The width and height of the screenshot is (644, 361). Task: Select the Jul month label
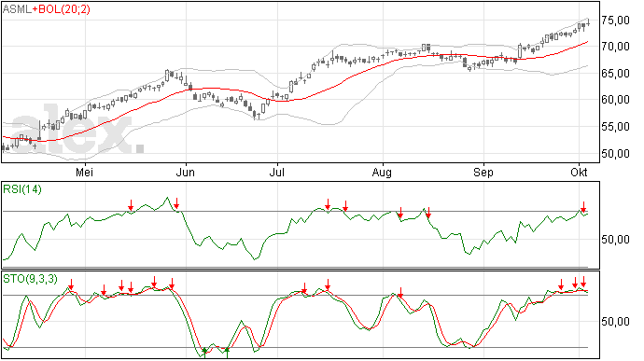click(277, 173)
